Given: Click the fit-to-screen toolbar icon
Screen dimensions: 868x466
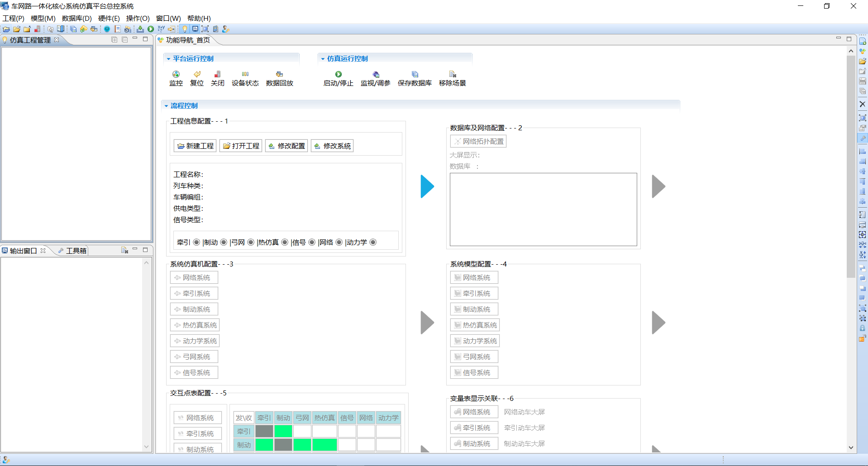Looking at the screenshot, I should coord(205,29).
